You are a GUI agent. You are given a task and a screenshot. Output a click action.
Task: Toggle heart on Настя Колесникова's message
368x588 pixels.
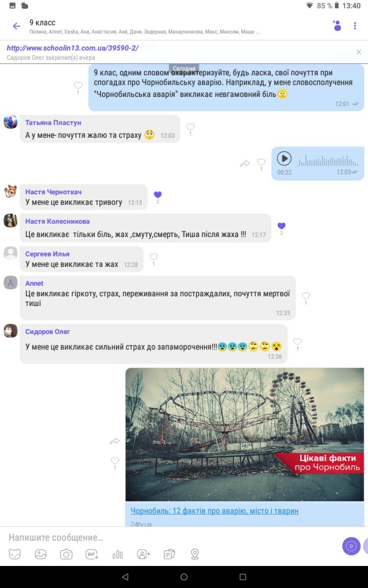click(282, 226)
